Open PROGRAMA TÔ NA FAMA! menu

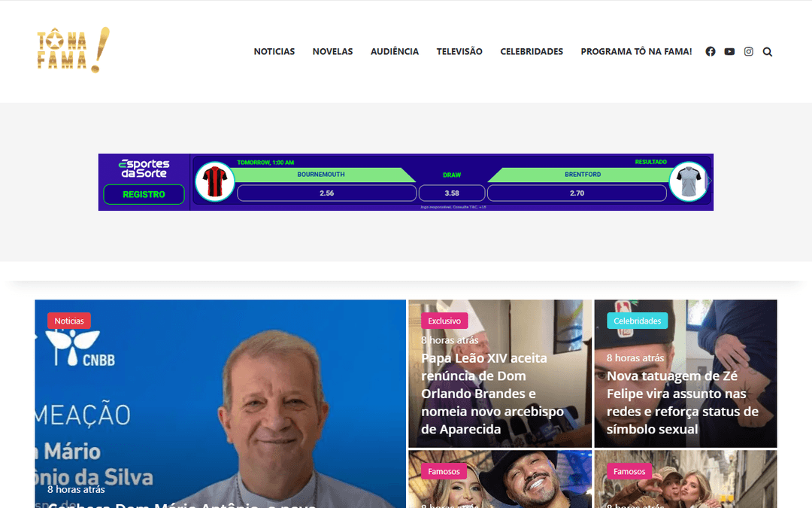pyautogui.click(x=636, y=51)
